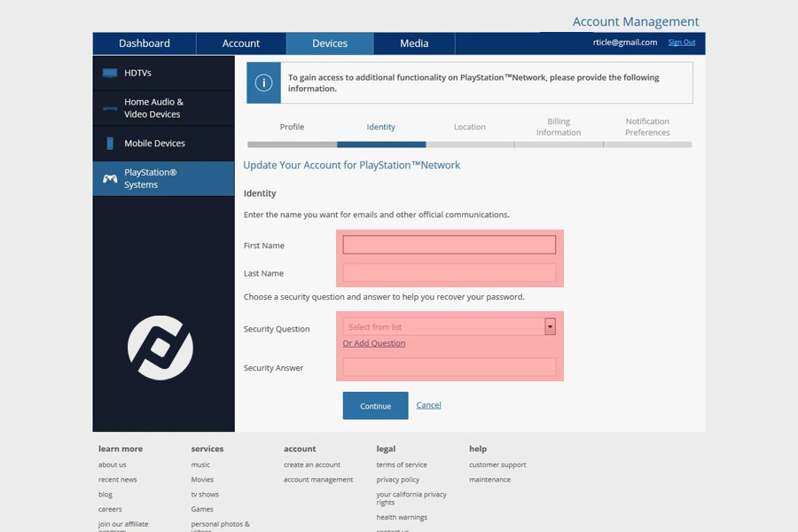This screenshot has height=532, width=798.
Task: Open the create an account footer link
Action: pos(312,465)
